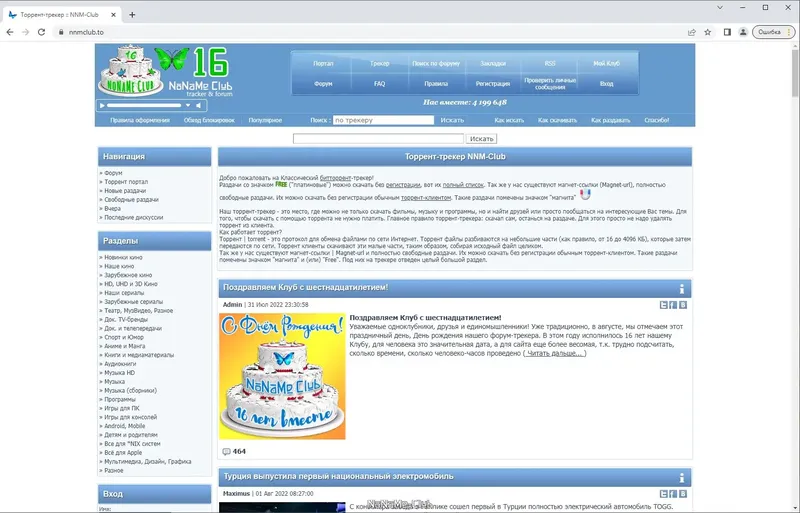
Task: Share Turkey electric car post on VKontakte
Action: (x=683, y=494)
